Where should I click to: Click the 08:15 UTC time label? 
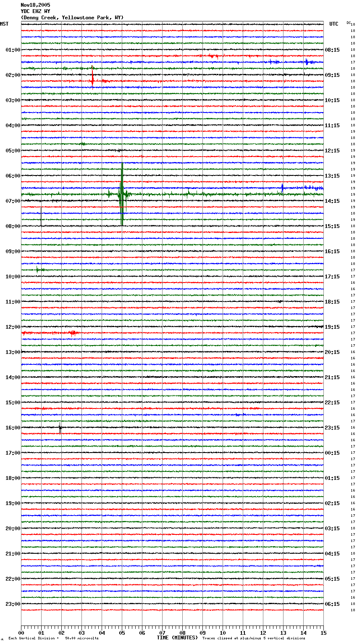pos(332,50)
